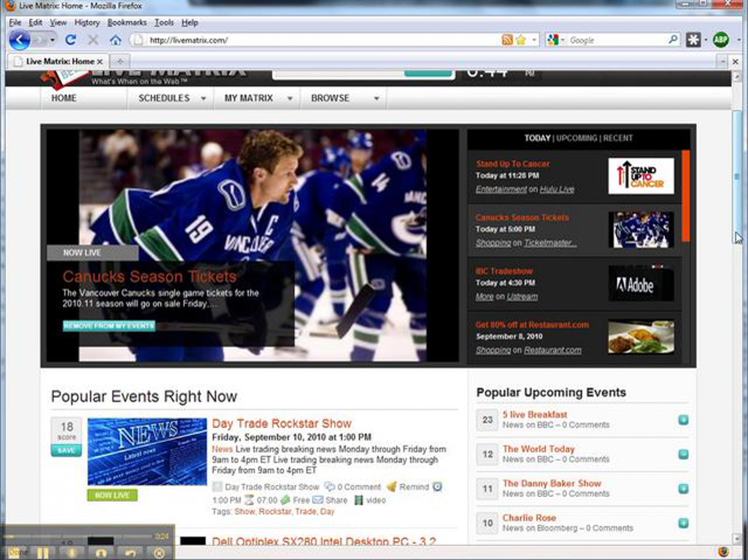The width and height of the screenshot is (748, 560).
Task: Open the asterisk extension icon
Action: click(x=693, y=40)
